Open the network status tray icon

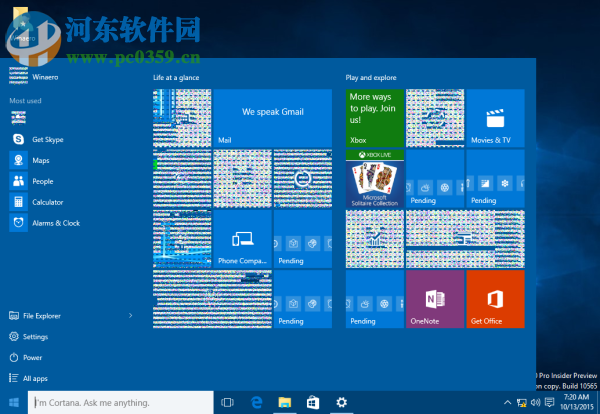522,403
